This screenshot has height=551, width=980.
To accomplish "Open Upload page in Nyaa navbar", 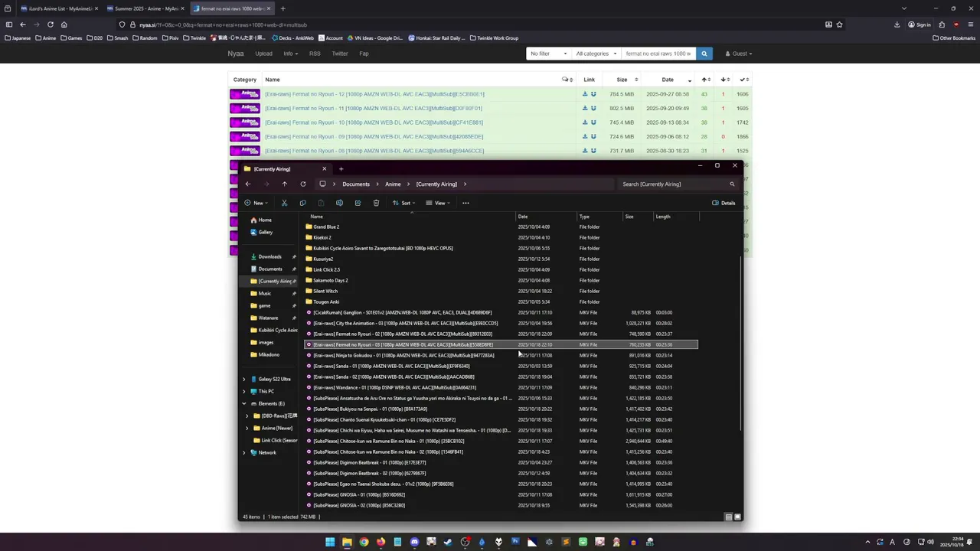I will coord(263,54).
